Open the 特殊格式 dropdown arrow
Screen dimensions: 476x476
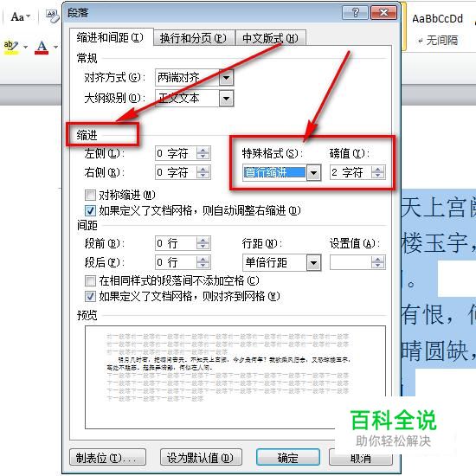[x=313, y=173]
